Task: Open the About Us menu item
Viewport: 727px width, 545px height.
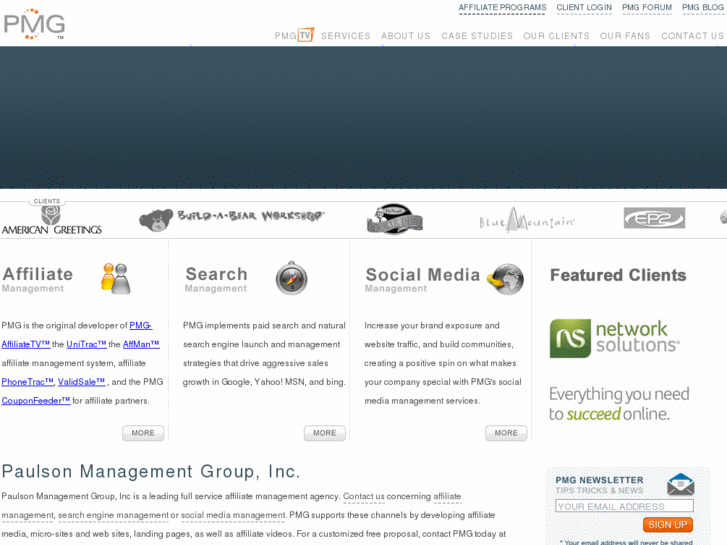Action: point(406,36)
